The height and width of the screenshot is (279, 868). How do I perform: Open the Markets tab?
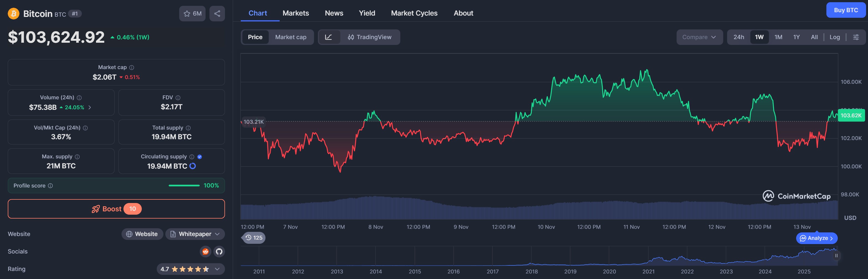(x=295, y=13)
